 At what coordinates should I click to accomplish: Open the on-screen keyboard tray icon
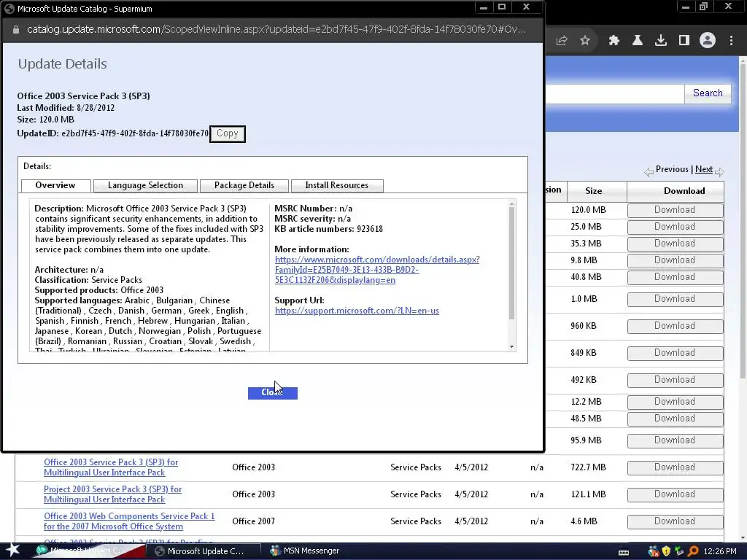(x=624, y=552)
